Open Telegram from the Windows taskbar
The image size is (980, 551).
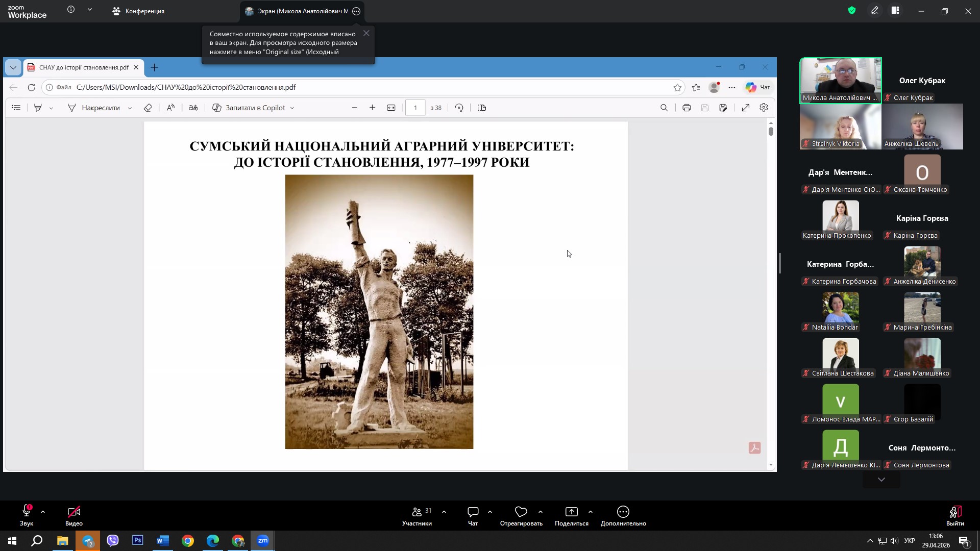pos(88,541)
